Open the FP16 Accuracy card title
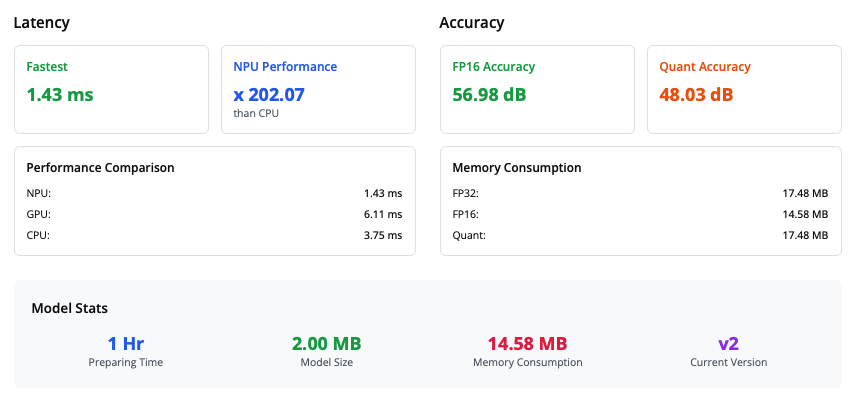 pos(493,67)
